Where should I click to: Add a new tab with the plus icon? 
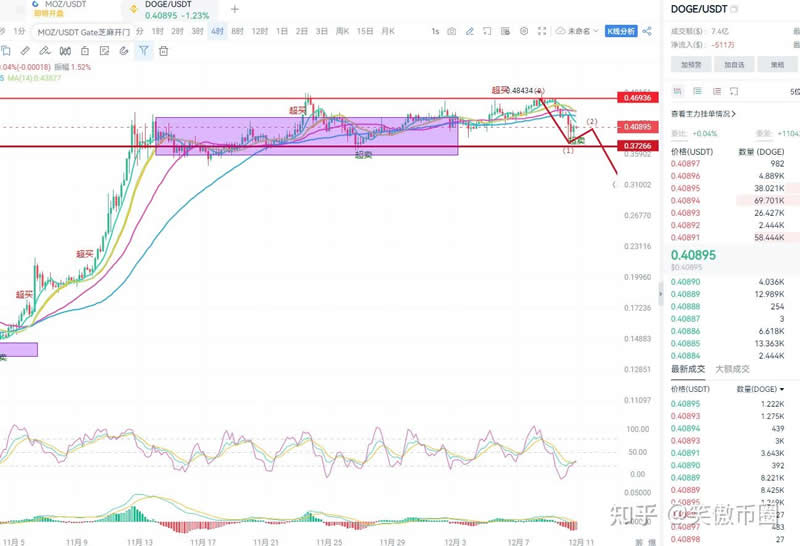click(x=235, y=9)
